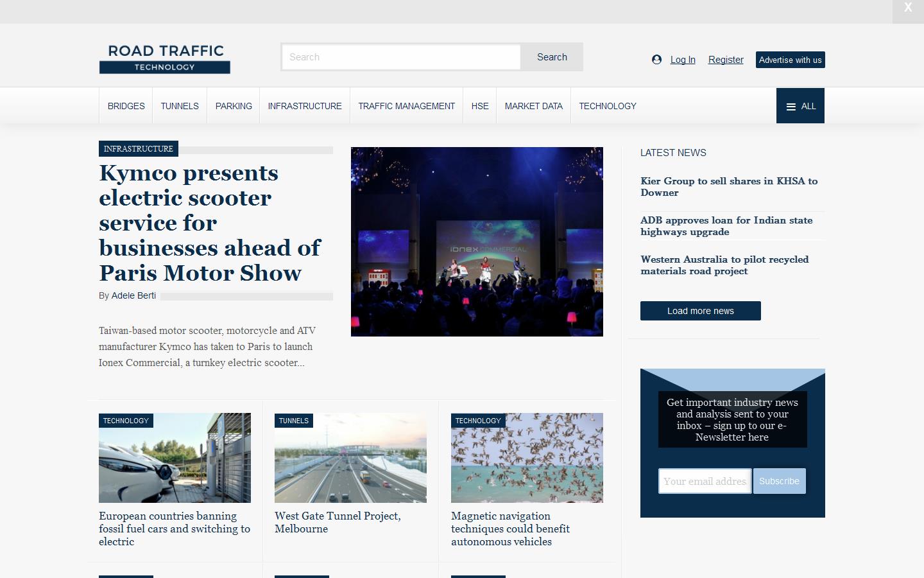Viewport: 924px width, 578px height.
Task: Go to Traffic Management section
Action: pos(406,106)
